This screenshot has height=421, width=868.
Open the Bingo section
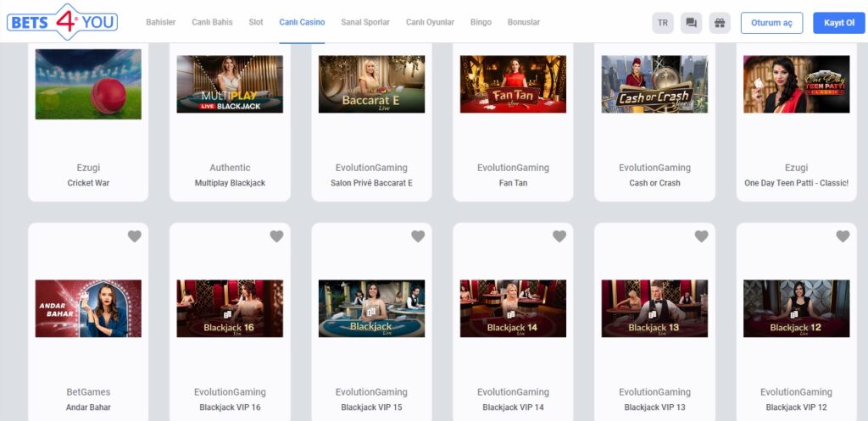[x=481, y=22]
